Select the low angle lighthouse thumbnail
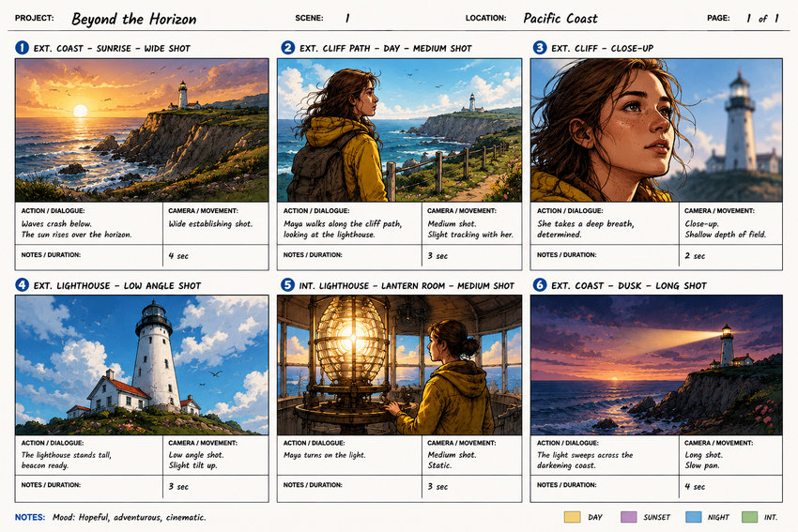 coord(142,365)
